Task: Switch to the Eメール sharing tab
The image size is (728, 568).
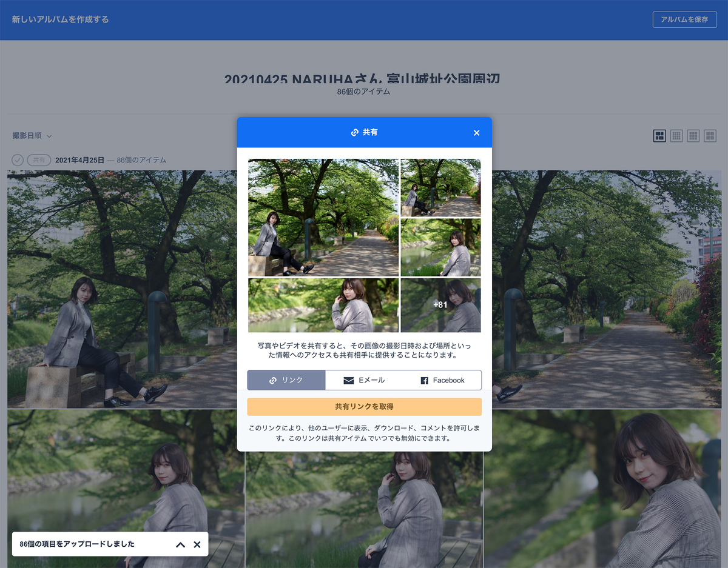Action: [x=364, y=380]
